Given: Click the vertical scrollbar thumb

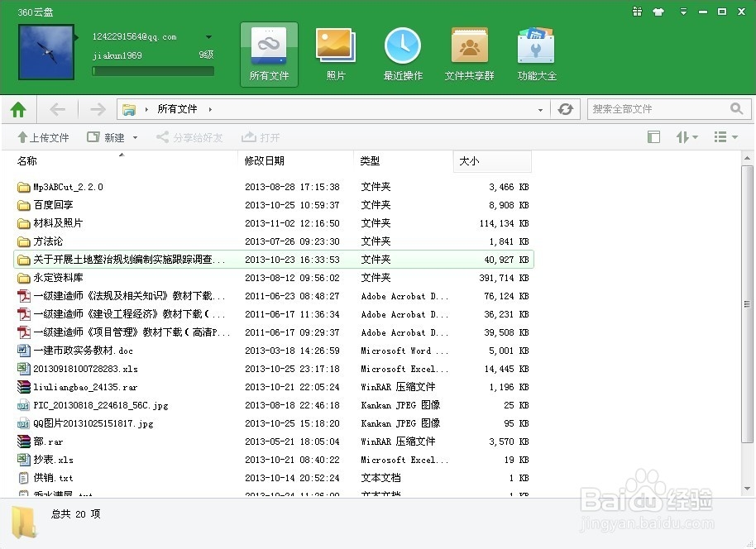Looking at the screenshot, I should pyautogui.click(x=748, y=303).
